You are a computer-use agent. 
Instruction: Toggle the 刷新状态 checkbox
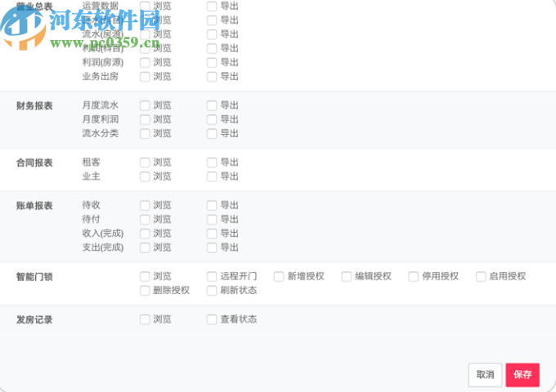point(212,291)
